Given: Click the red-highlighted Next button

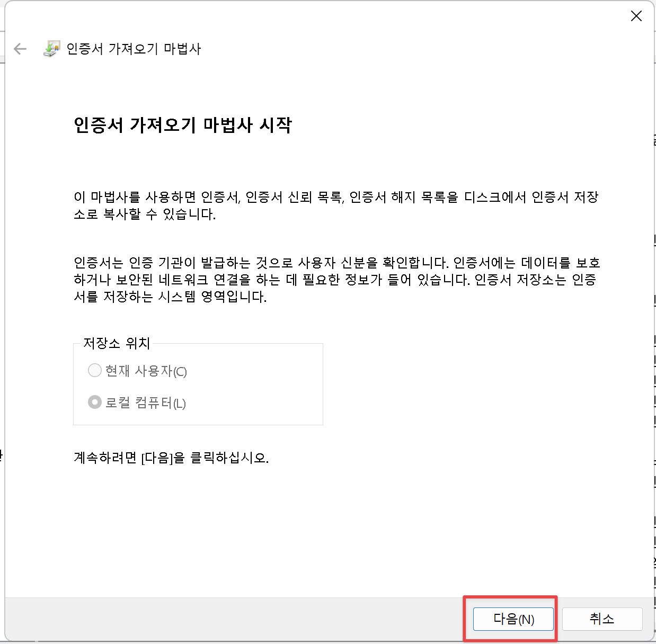Looking at the screenshot, I should [512, 619].
